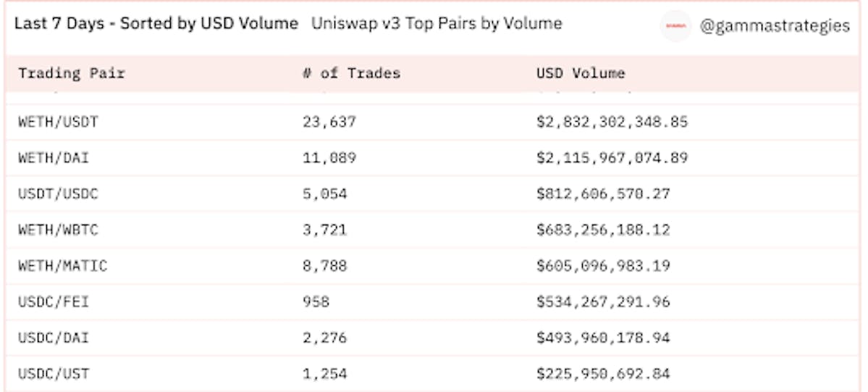
Task: Click the Last 7 Days heading text
Action: point(156,23)
